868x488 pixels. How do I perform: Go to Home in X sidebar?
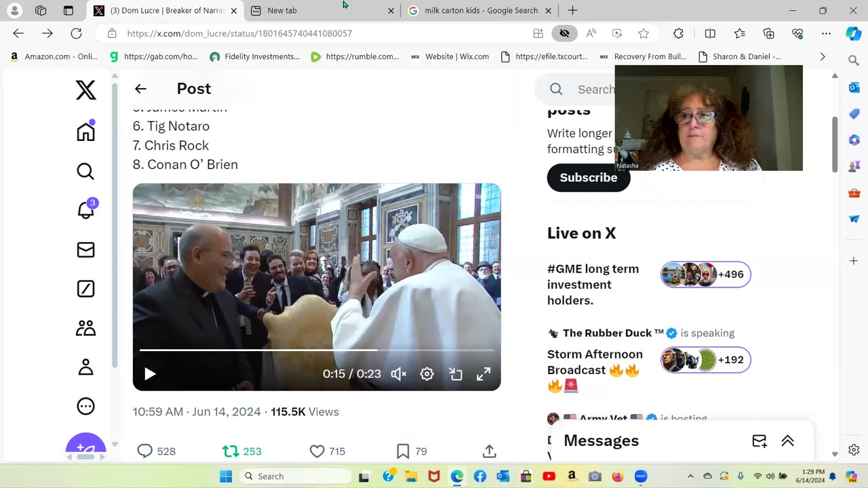click(85, 131)
